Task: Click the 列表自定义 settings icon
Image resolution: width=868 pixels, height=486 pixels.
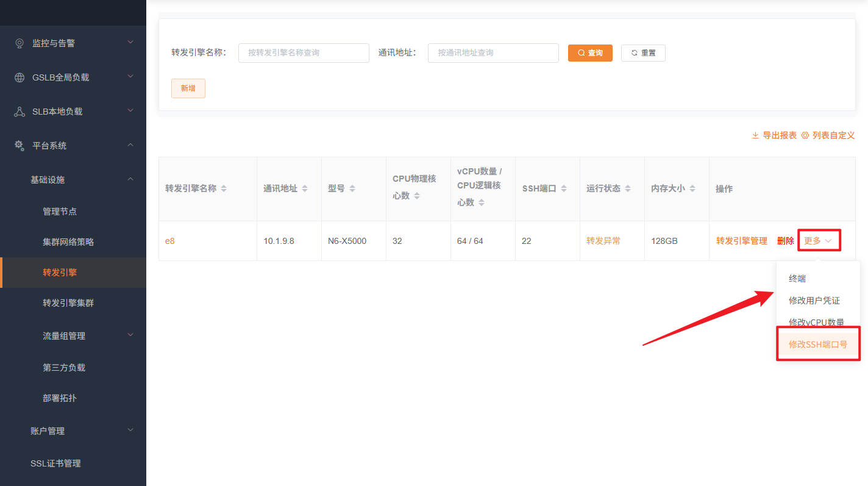Action: [805, 135]
